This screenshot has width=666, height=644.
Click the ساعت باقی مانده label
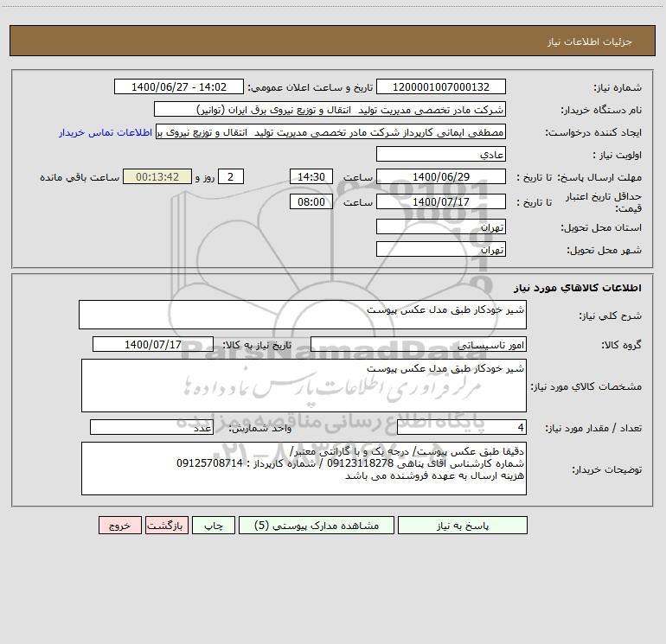(x=80, y=177)
